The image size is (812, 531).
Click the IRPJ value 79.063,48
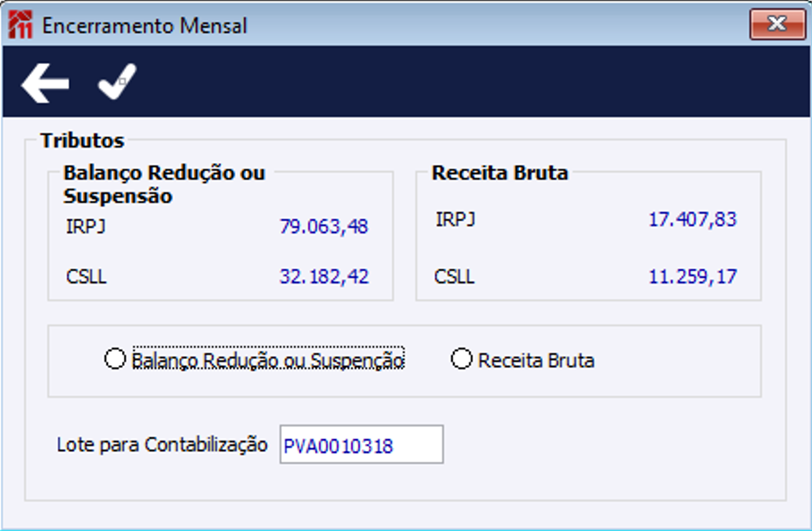tap(324, 226)
